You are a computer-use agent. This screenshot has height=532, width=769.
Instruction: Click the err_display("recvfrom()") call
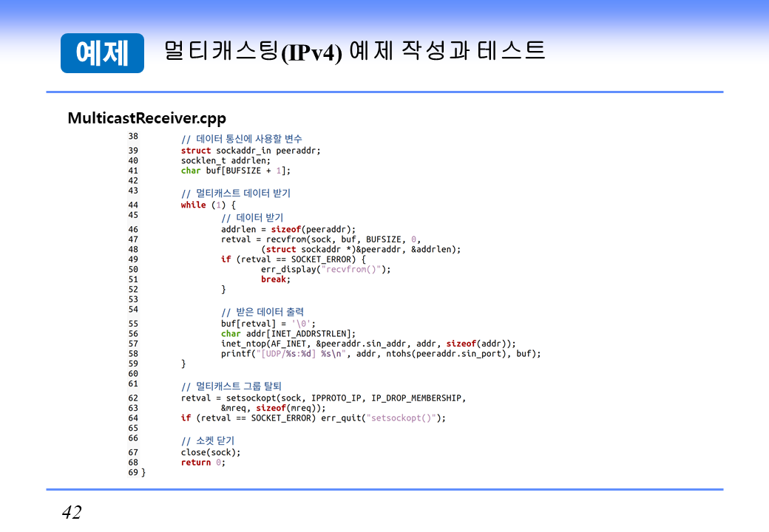[325, 270]
